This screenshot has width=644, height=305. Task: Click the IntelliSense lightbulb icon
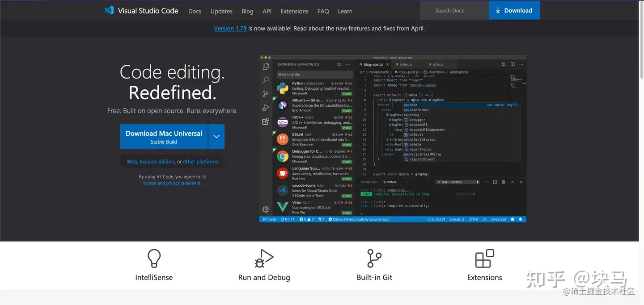pos(154,258)
